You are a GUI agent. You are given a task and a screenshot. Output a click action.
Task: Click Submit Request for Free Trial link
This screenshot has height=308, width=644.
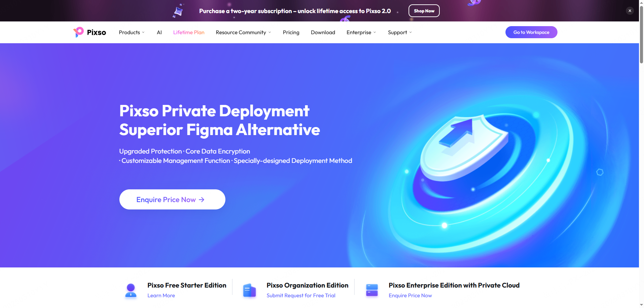301,296
